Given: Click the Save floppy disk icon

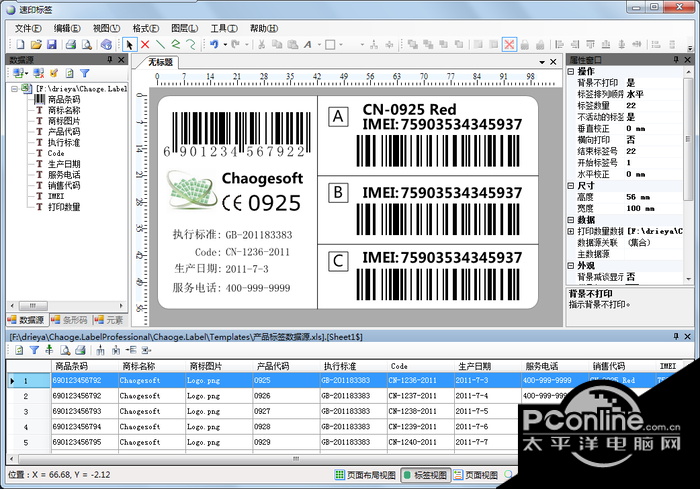Looking at the screenshot, I should coord(52,45).
